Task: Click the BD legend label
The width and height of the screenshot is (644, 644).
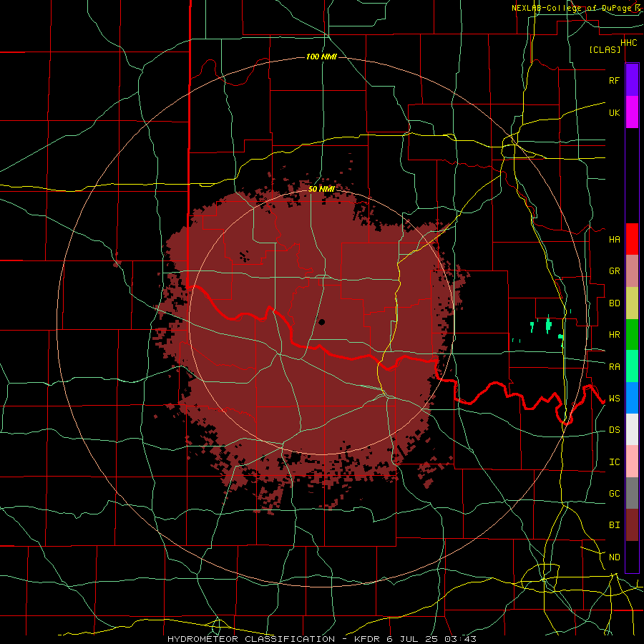Action: coord(614,303)
